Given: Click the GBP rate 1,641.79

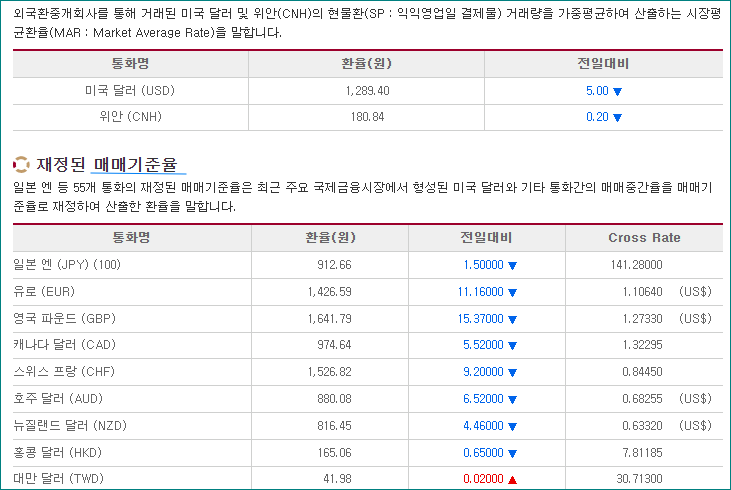Looking at the screenshot, I should point(330,319).
